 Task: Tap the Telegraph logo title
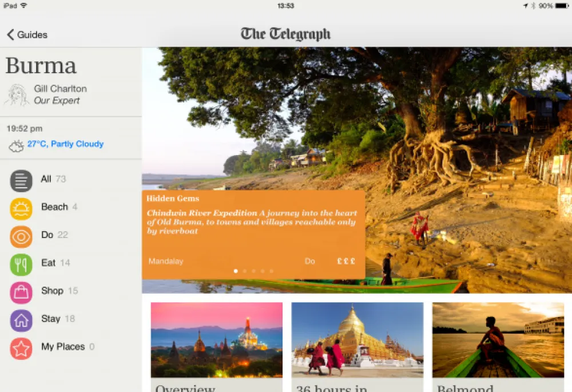(285, 34)
